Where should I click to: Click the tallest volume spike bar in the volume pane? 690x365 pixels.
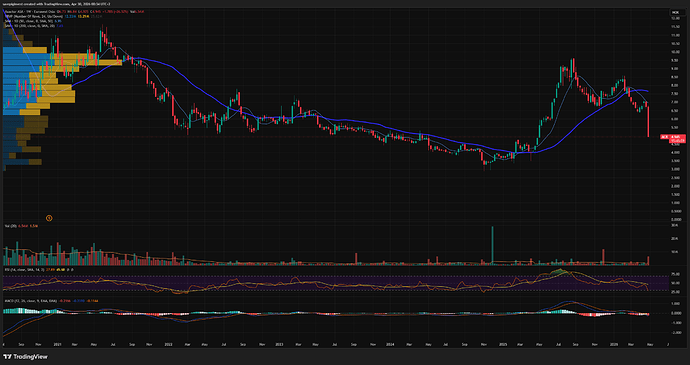click(492, 245)
